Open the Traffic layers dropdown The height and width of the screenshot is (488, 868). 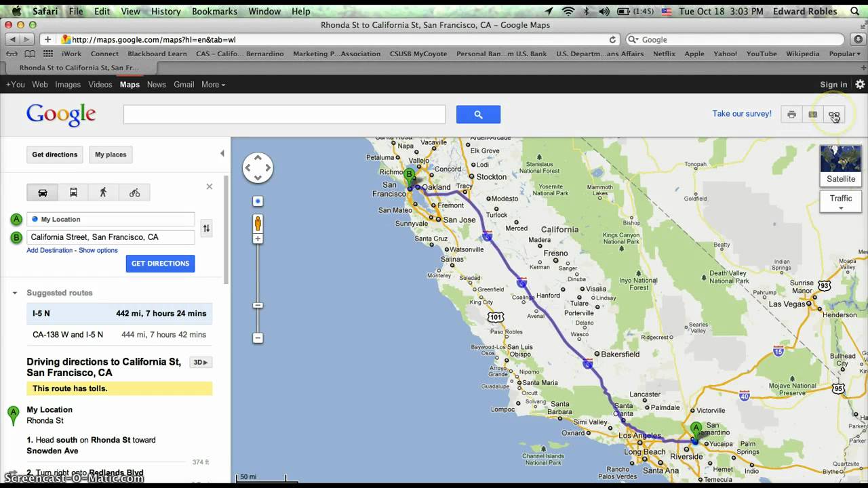(841, 201)
